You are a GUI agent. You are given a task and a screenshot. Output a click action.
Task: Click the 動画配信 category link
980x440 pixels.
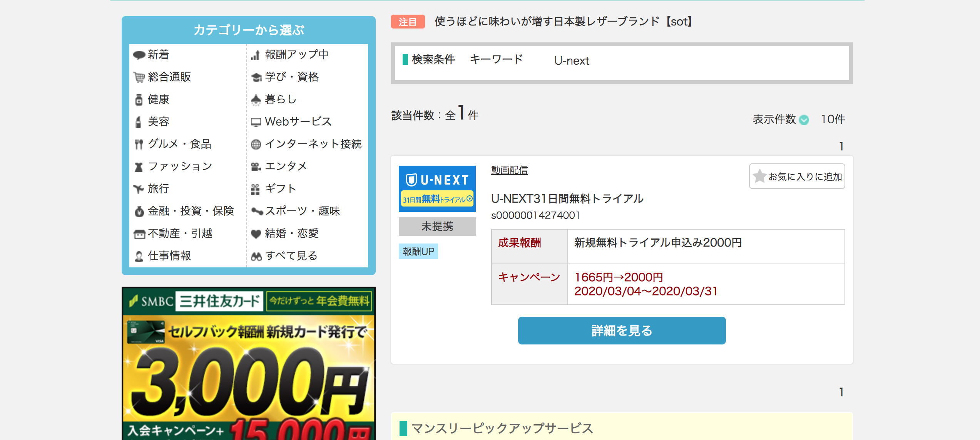click(x=509, y=170)
